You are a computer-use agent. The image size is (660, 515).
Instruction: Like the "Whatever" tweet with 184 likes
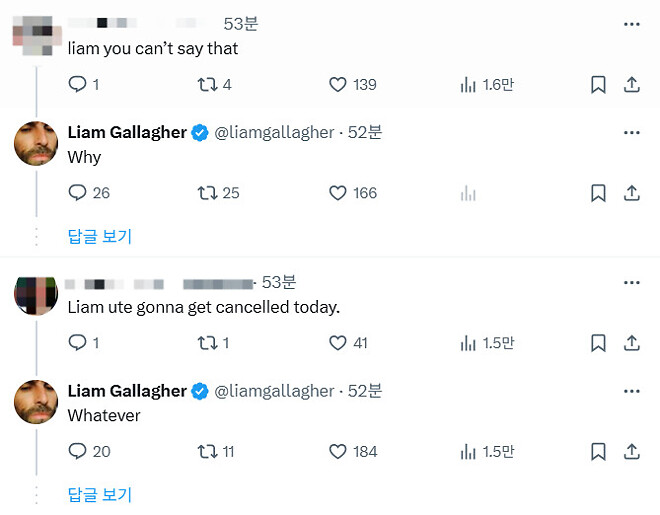click(x=338, y=451)
